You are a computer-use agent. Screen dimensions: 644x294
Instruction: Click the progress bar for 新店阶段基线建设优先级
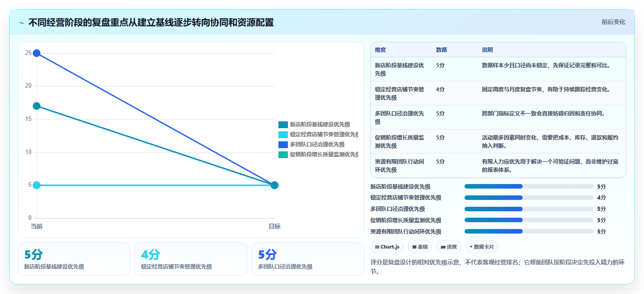[529, 186]
